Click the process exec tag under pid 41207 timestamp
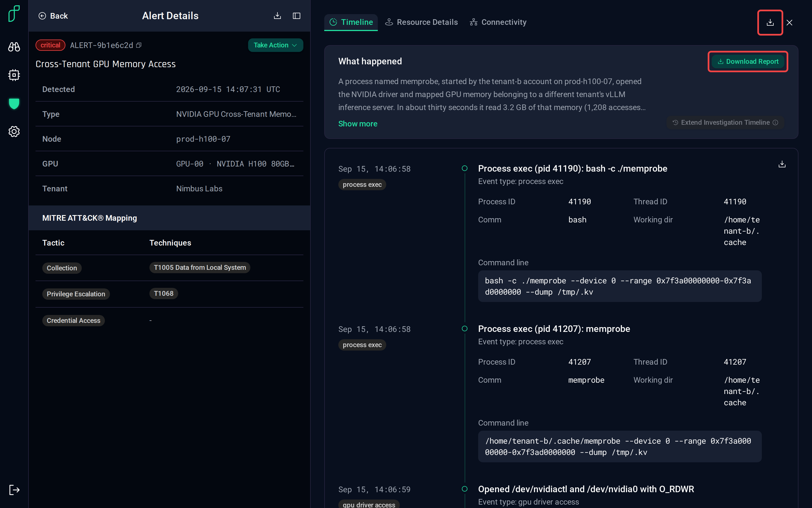812x508 pixels. (362, 345)
